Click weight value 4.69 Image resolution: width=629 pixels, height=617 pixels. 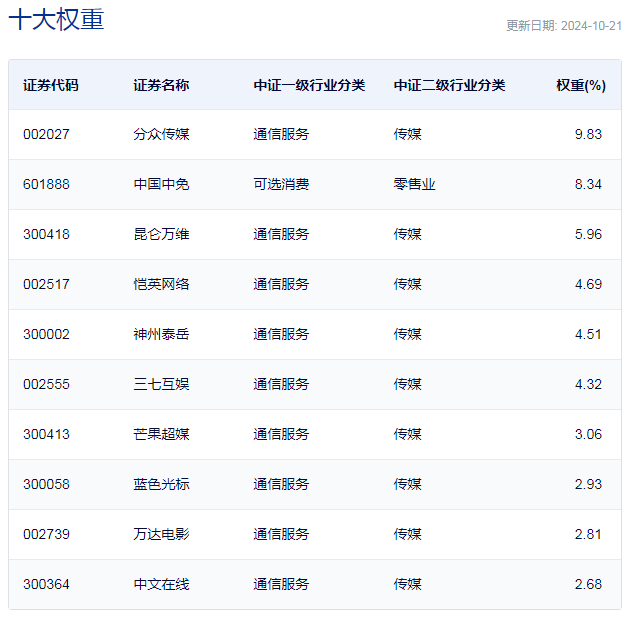[588, 284]
